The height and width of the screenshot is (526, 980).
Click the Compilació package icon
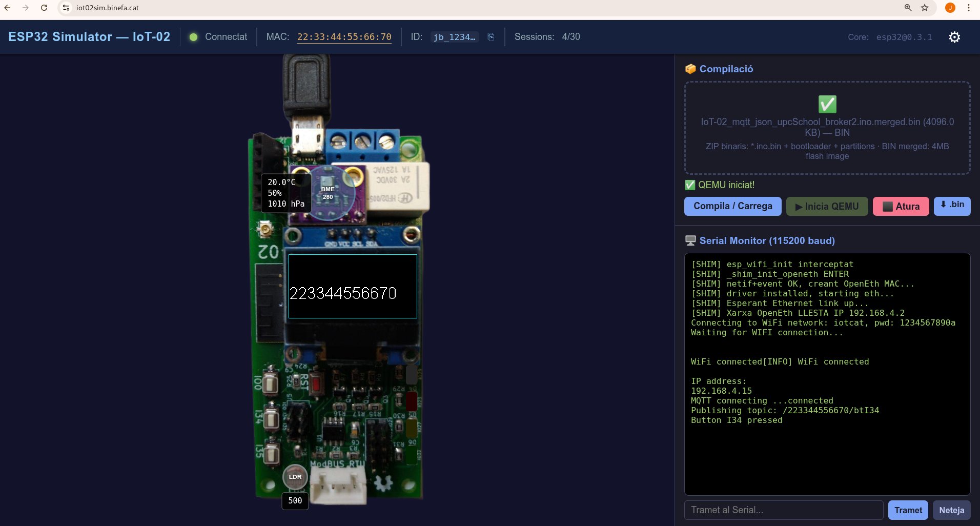pyautogui.click(x=690, y=69)
